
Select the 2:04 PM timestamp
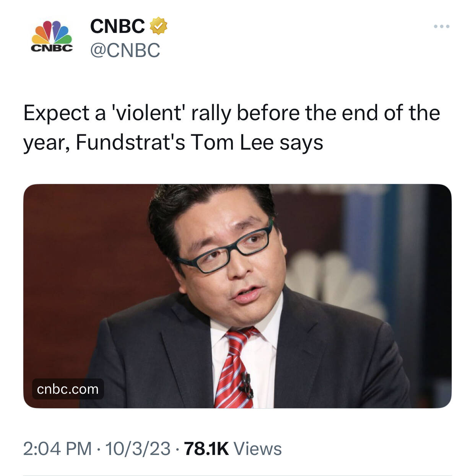point(57,448)
